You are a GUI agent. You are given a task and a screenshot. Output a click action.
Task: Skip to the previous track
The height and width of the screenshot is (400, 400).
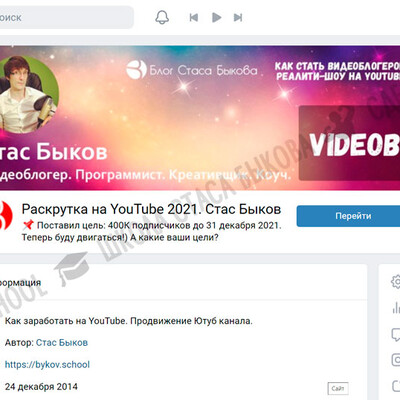coord(194,17)
